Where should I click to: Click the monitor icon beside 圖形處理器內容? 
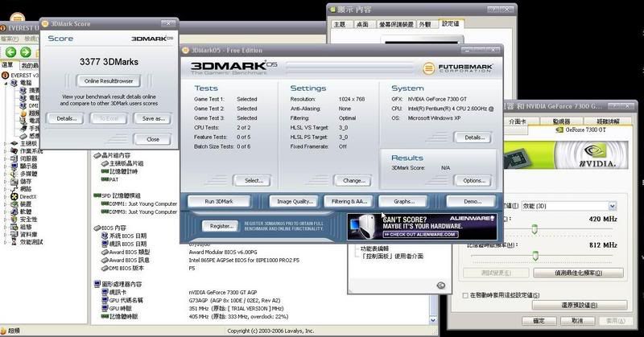pos(97,284)
